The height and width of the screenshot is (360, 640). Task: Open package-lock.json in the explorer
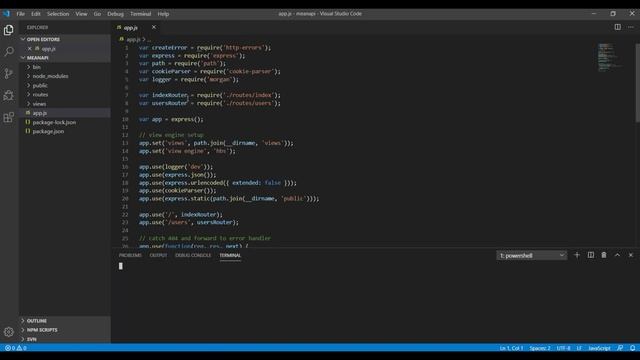point(65,122)
